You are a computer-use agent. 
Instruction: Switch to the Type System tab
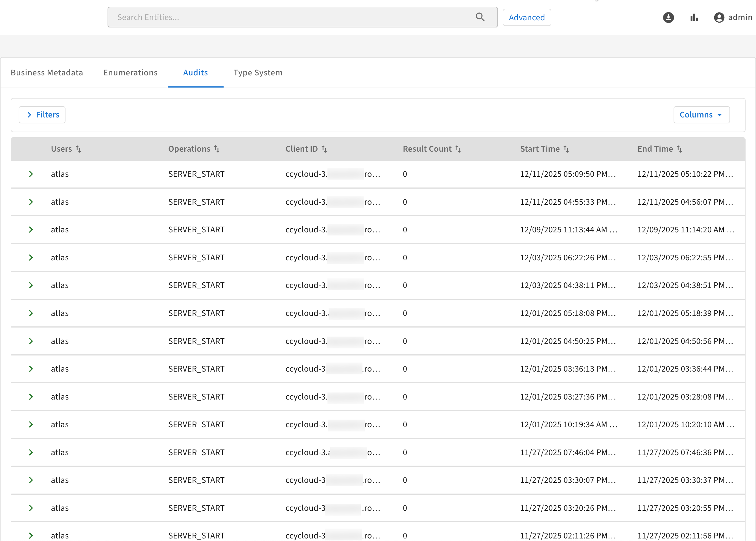pos(258,73)
